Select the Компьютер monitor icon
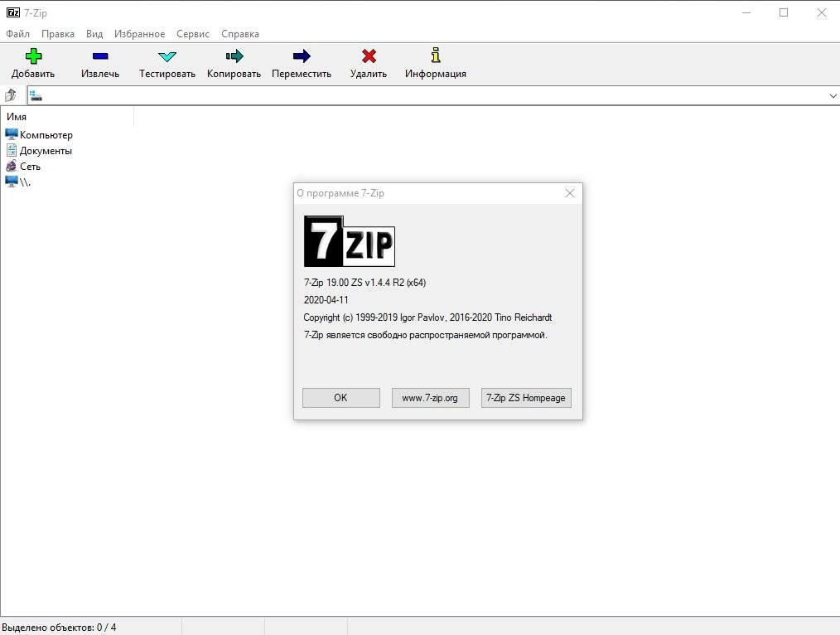The image size is (840, 635). pyautogui.click(x=12, y=134)
